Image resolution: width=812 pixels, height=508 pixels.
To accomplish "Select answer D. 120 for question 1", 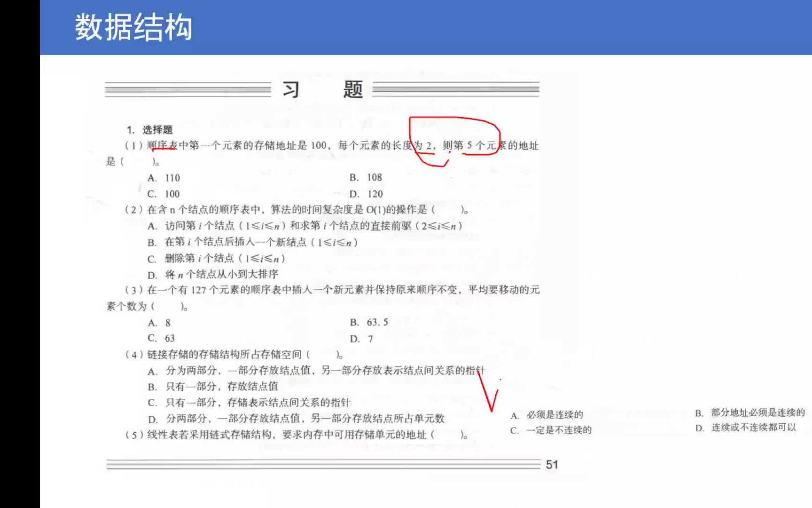I will [x=366, y=194].
